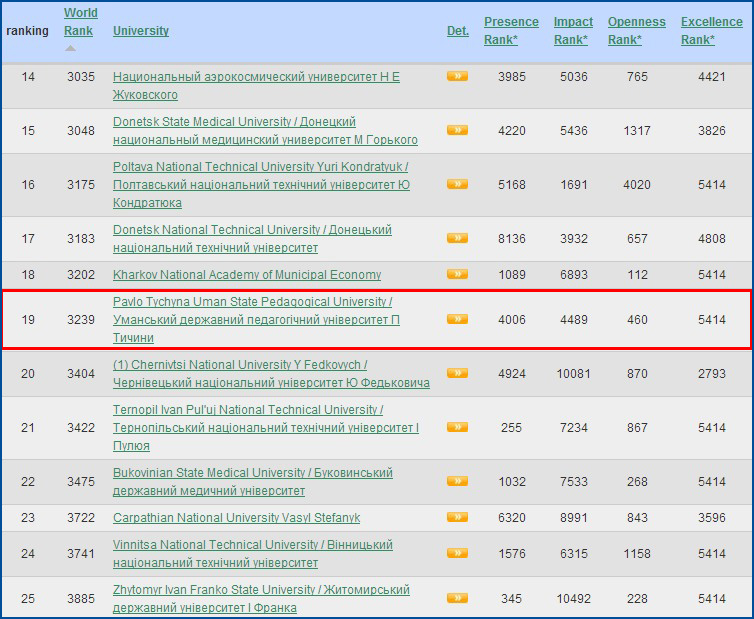This screenshot has height=619, width=754.
Task: Open Pavlo Tychyna Uman State Pedagogical University link
Action: (x=256, y=320)
